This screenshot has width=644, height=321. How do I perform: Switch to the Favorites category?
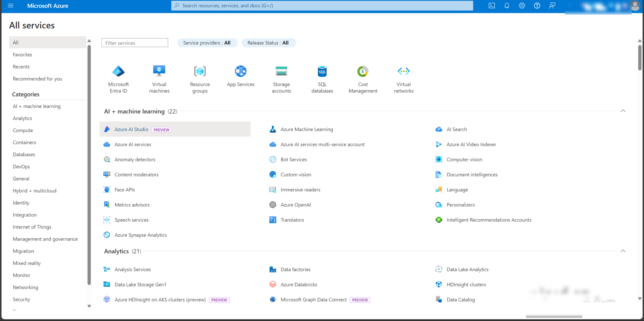[22, 54]
